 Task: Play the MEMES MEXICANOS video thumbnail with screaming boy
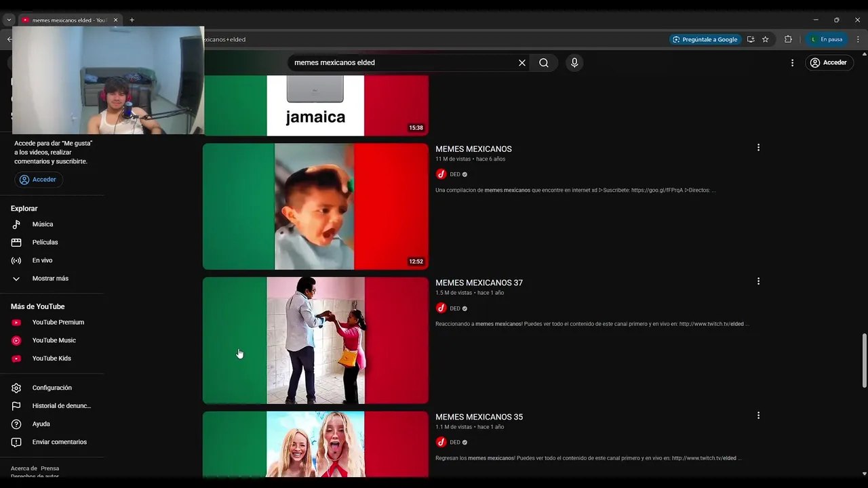coord(315,206)
